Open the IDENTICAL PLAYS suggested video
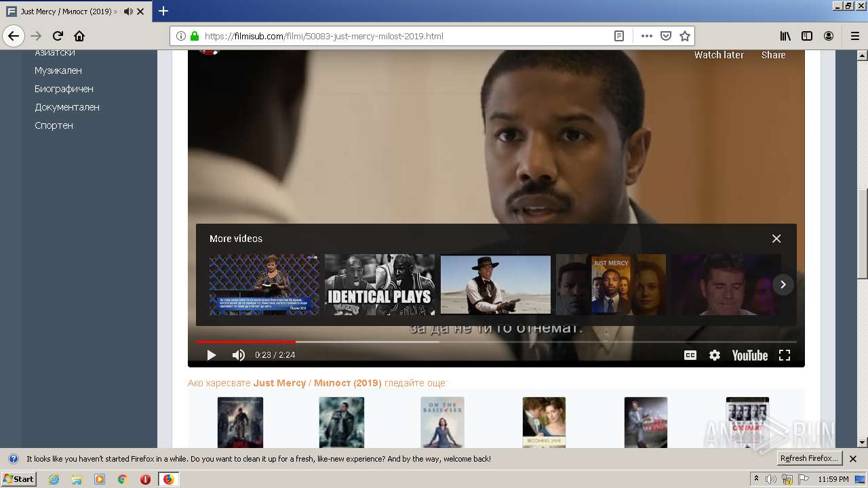This screenshot has height=488, width=868. [380, 285]
